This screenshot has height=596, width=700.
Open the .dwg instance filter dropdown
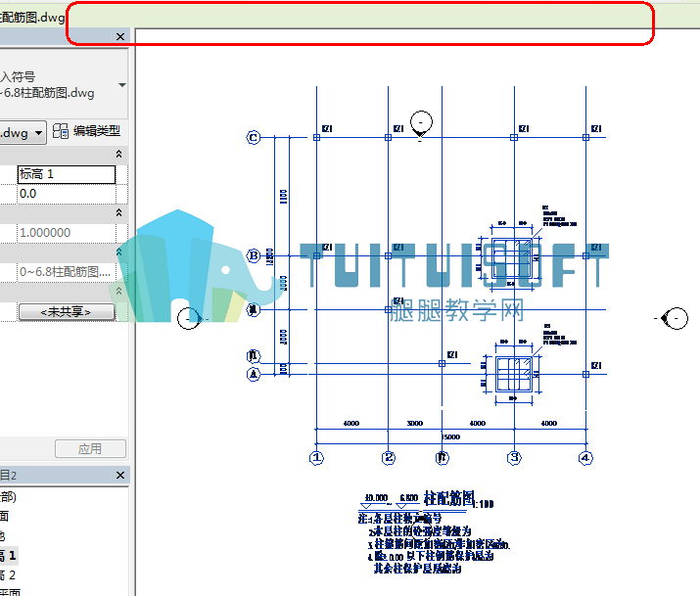pos(39,133)
